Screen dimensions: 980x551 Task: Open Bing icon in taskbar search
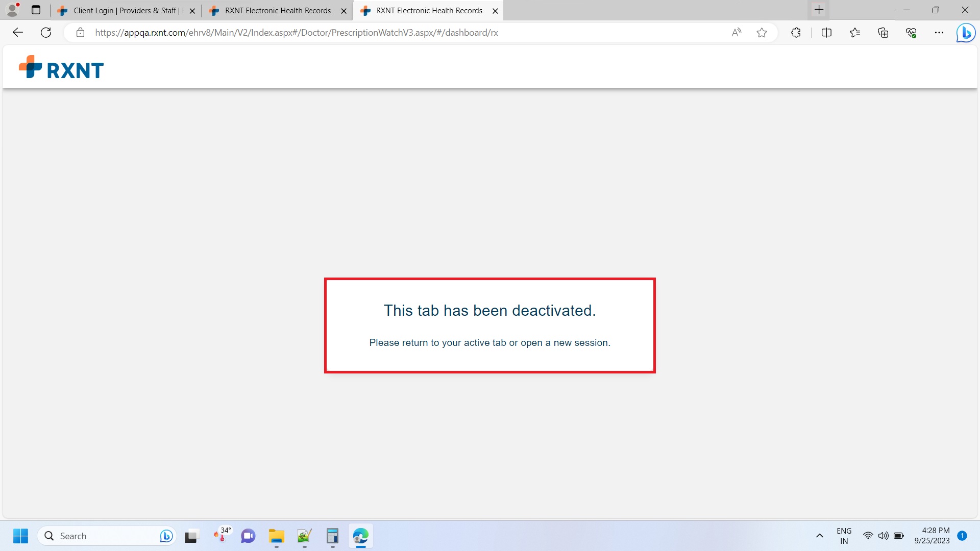166,536
